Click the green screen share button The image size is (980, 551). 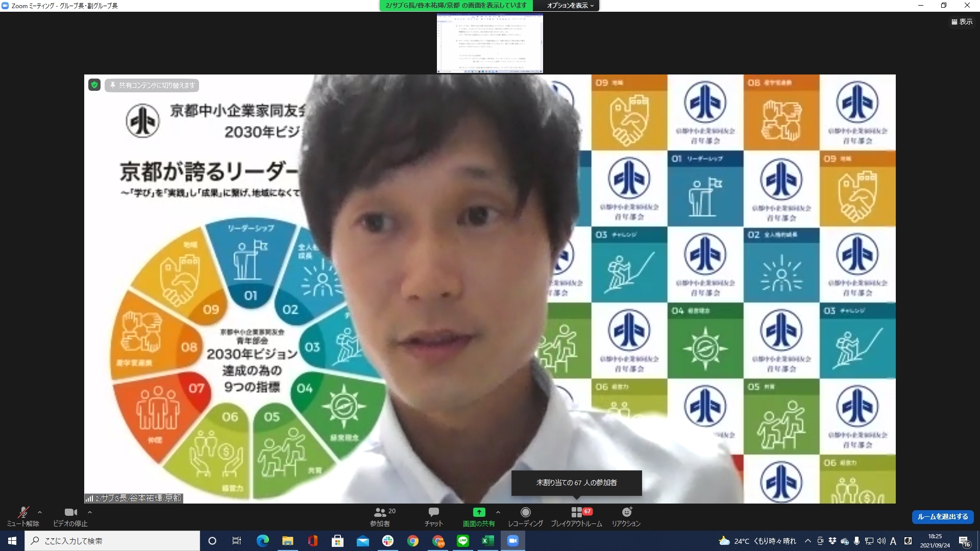[x=479, y=516]
